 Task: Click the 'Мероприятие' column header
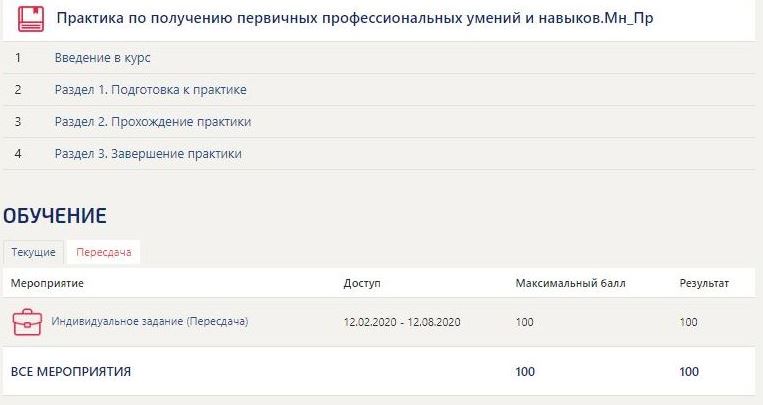coord(47,284)
